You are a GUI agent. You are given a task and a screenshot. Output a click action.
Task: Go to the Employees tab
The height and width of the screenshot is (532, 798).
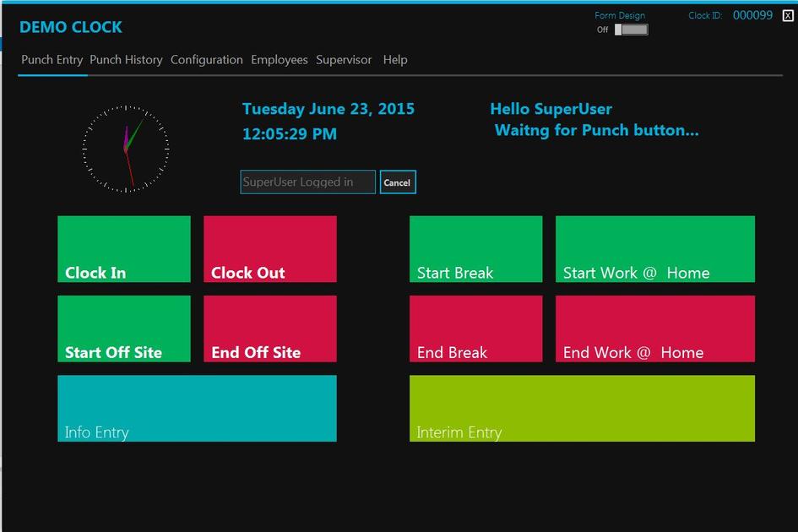pyautogui.click(x=280, y=60)
